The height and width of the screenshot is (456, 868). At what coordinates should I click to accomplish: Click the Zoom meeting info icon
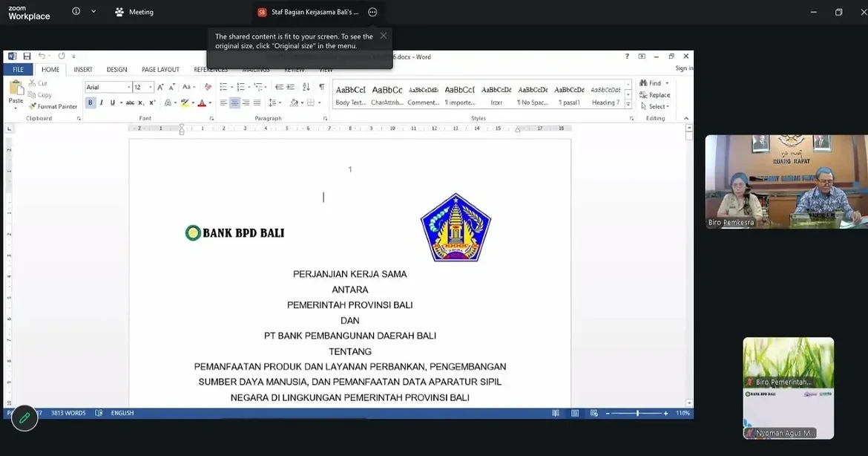[x=76, y=12]
